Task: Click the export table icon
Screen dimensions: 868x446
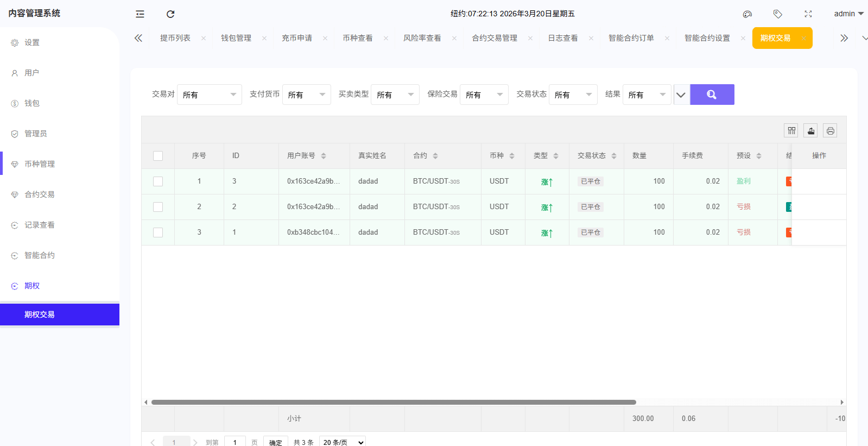Action: (x=811, y=130)
